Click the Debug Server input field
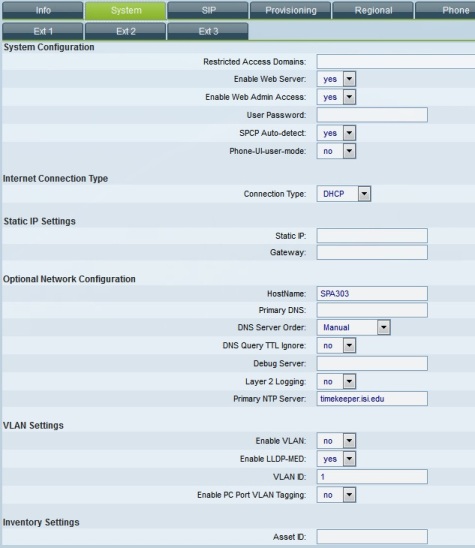 (372, 363)
